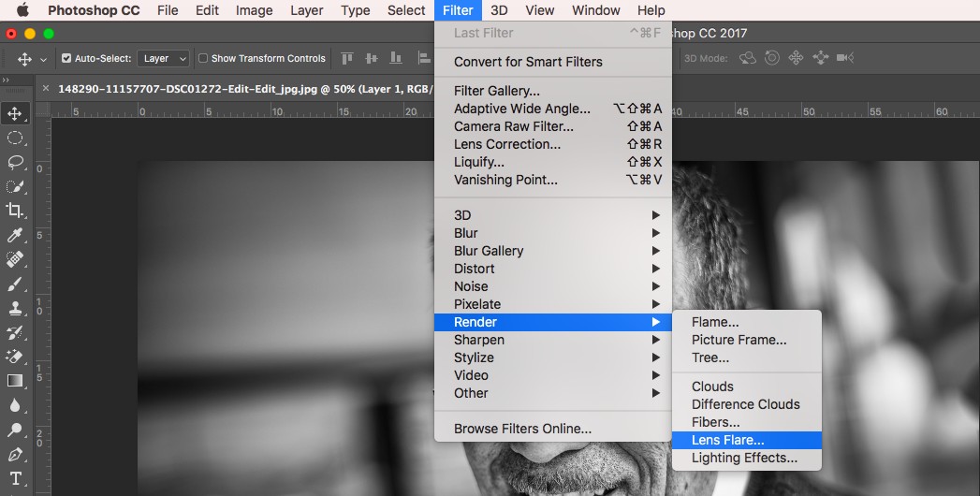This screenshot has height=496, width=980.
Task: Open the Apple menu
Action: (22, 10)
